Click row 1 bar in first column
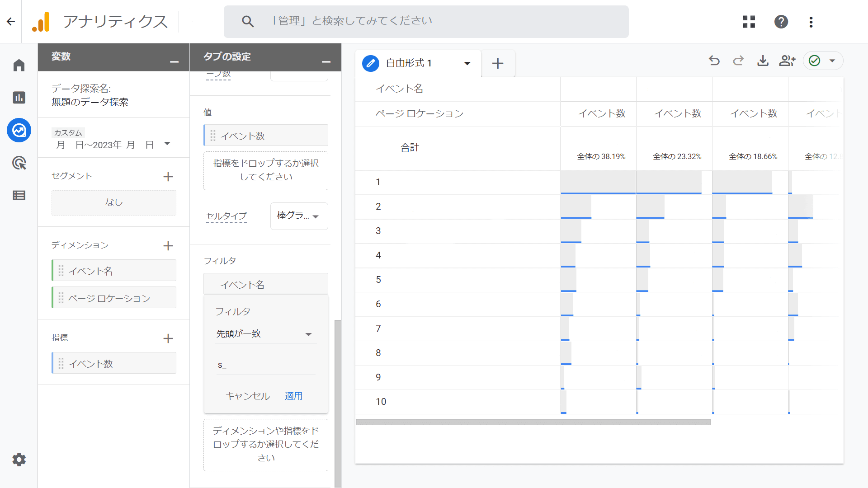This screenshot has width=868, height=488. click(x=598, y=183)
